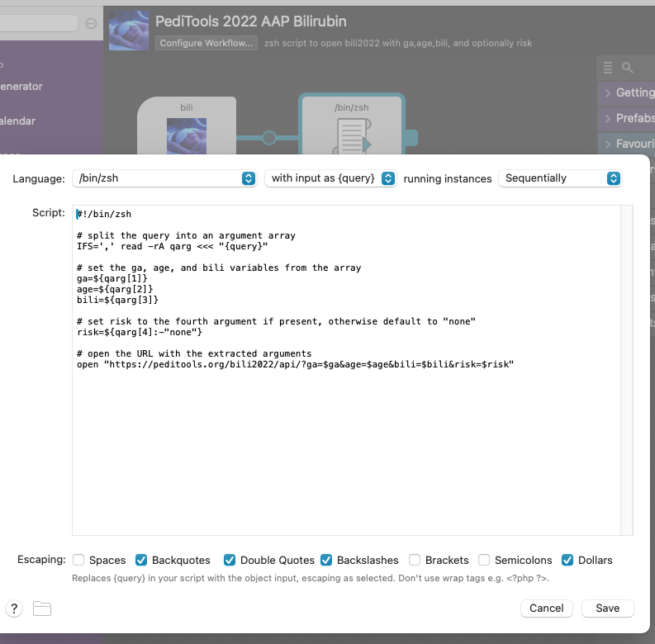This screenshot has width=655, height=644.
Task: Select the /bin/zsh script node icon
Action: [352, 136]
